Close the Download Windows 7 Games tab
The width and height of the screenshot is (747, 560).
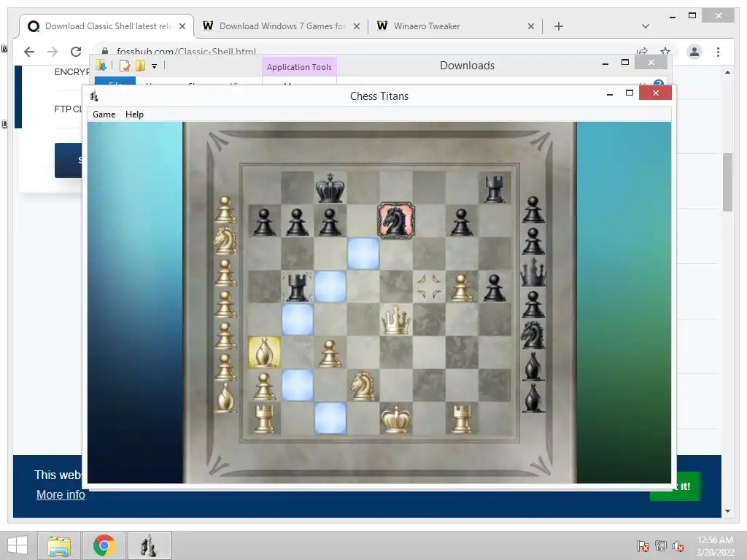[356, 27]
